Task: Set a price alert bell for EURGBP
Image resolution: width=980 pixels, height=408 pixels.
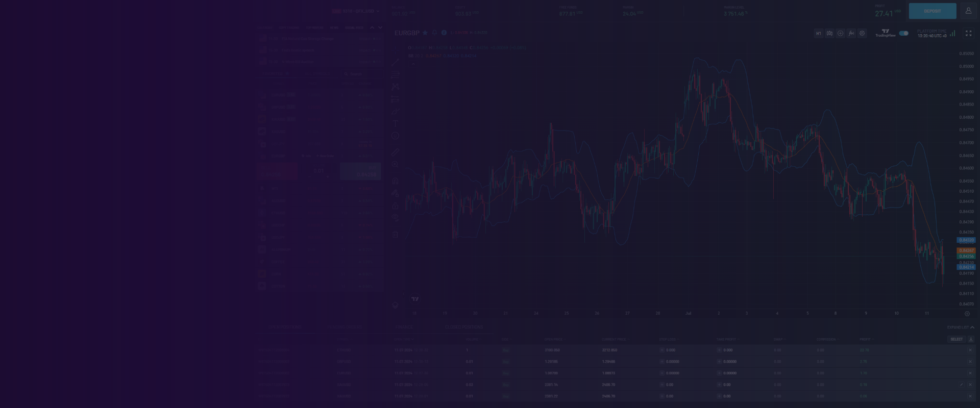Action: (434, 33)
